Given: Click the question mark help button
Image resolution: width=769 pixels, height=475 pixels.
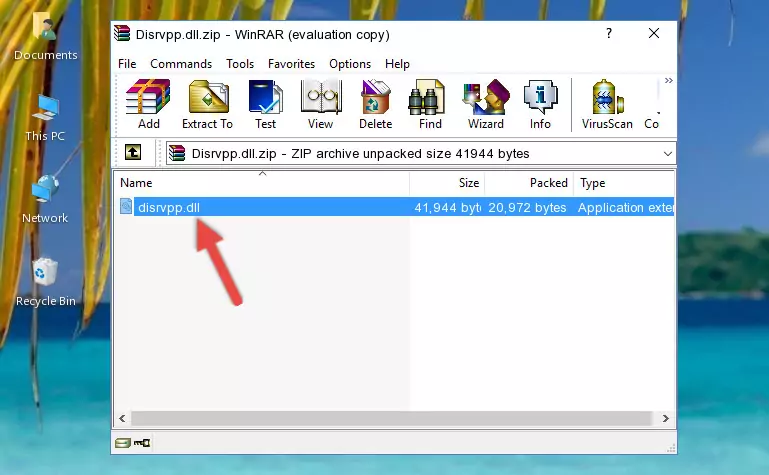Looking at the screenshot, I should 609,33.
